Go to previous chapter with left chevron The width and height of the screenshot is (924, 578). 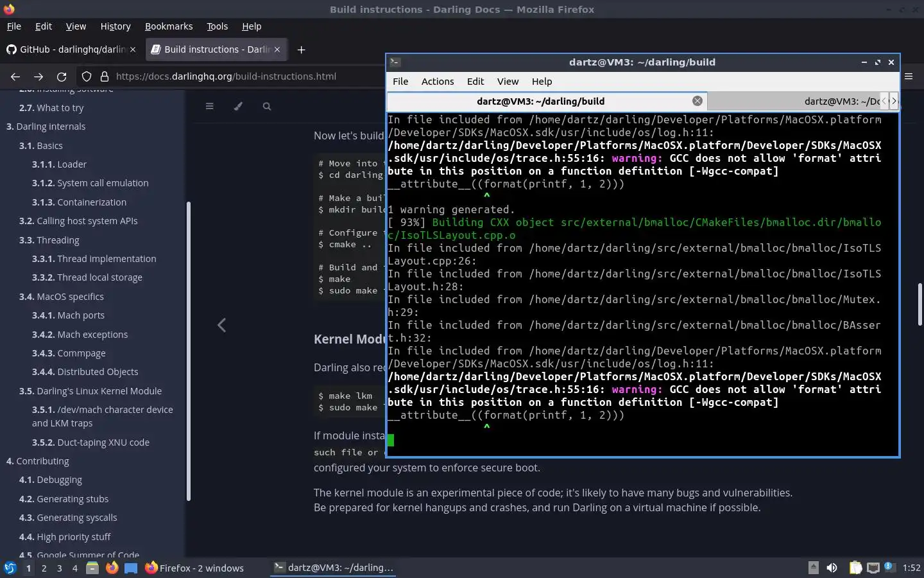[x=221, y=325]
